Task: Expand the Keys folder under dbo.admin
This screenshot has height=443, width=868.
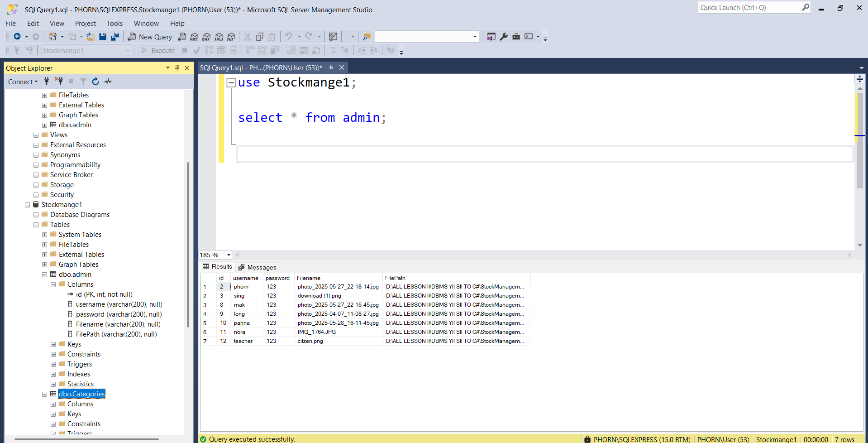Action: pyautogui.click(x=53, y=344)
